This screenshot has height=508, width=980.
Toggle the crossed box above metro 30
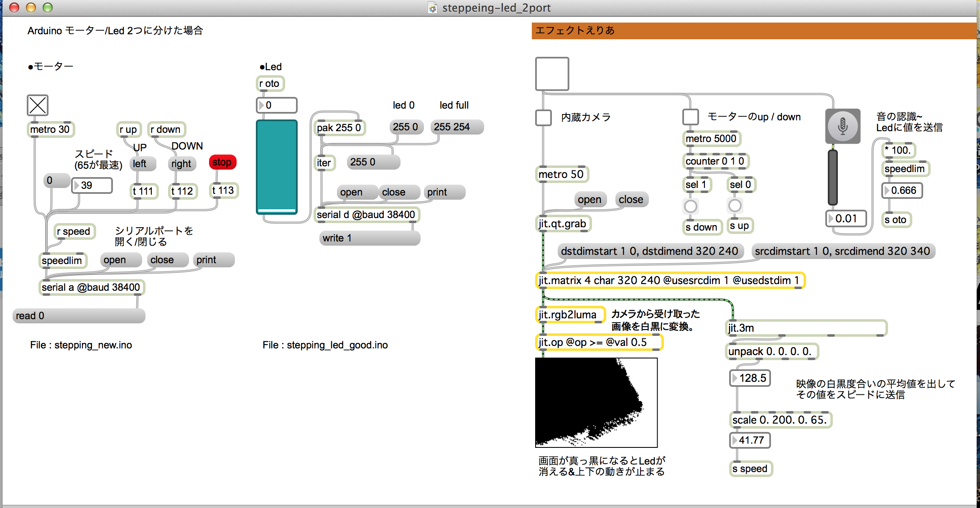(38, 105)
